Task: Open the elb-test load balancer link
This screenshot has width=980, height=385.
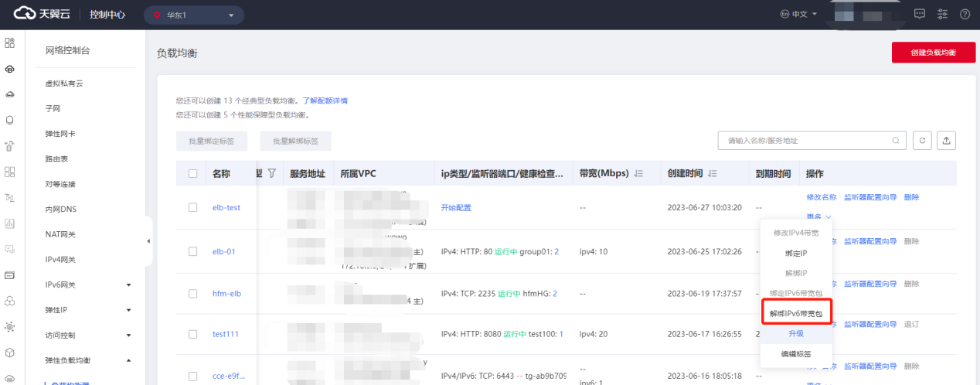Action: (226, 208)
